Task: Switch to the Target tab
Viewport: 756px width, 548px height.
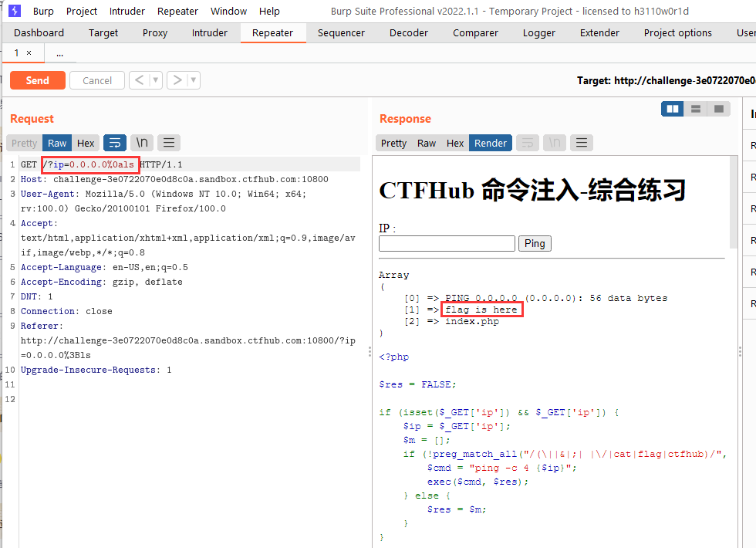Action: click(x=103, y=32)
